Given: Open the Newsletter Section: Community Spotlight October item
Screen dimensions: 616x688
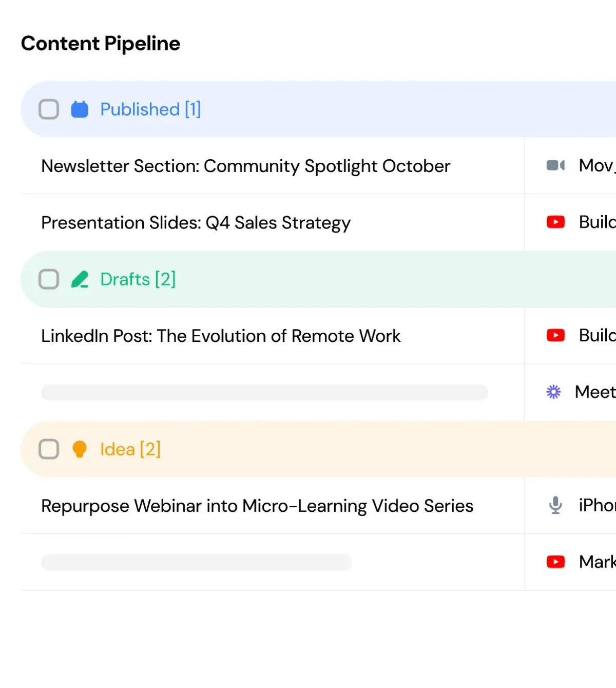Looking at the screenshot, I should tap(245, 166).
